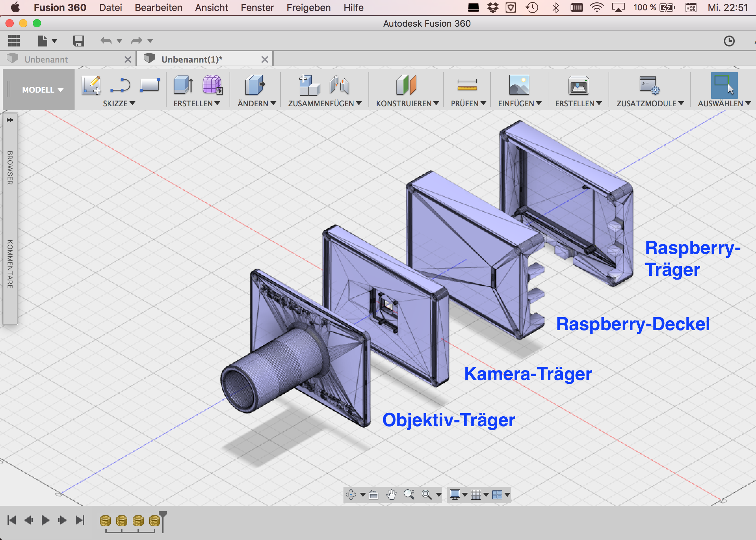The image size is (756, 540).
Task: Open the Bluetooth menu bar icon
Action: coord(556,8)
